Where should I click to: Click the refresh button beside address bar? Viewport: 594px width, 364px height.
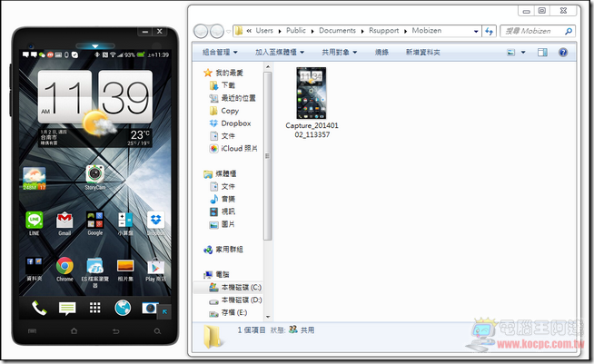click(x=489, y=31)
